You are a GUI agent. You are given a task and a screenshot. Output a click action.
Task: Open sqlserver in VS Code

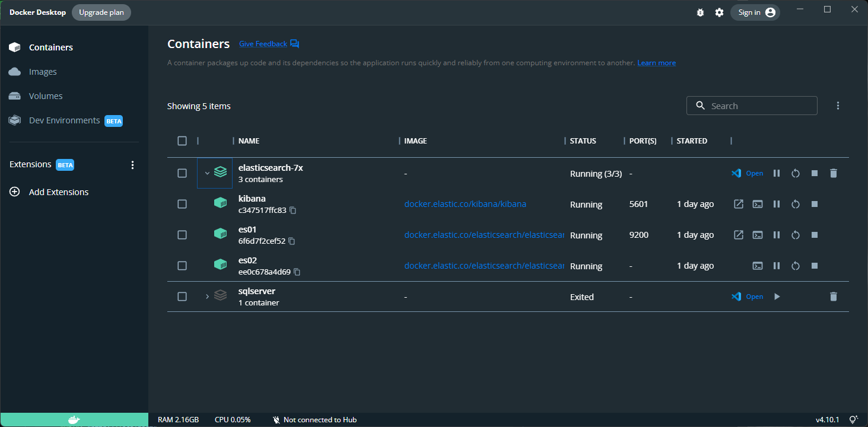(x=748, y=297)
